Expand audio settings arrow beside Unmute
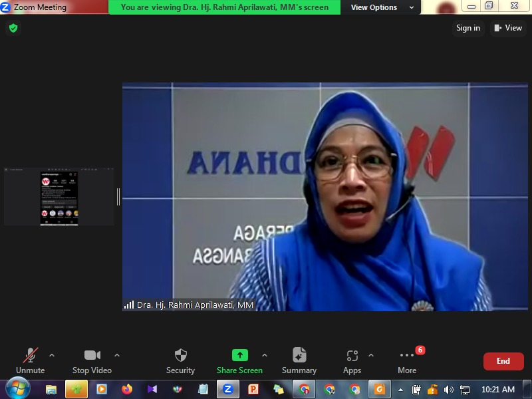 point(52,355)
